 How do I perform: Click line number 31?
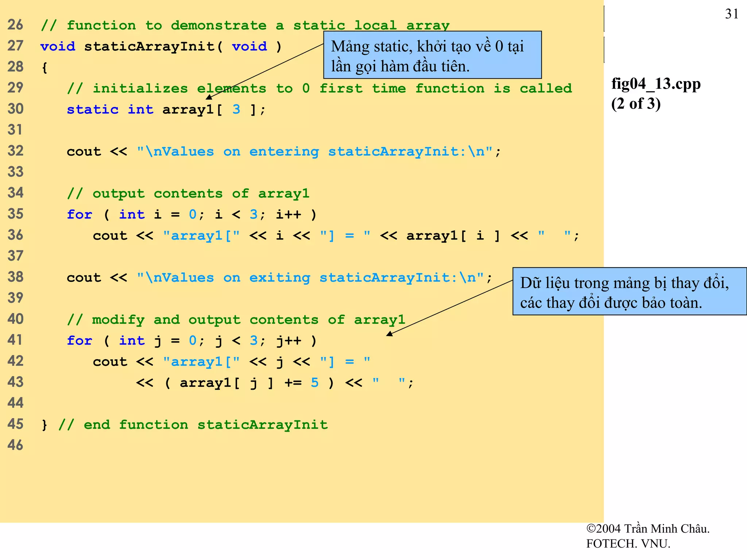(x=15, y=130)
